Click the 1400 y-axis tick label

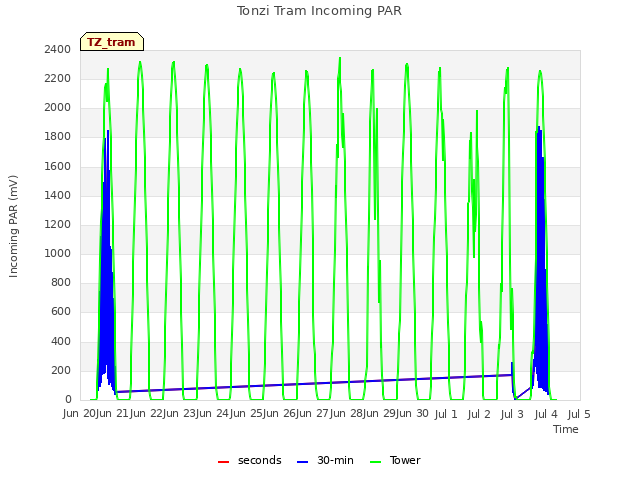pyautogui.click(x=58, y=195)
